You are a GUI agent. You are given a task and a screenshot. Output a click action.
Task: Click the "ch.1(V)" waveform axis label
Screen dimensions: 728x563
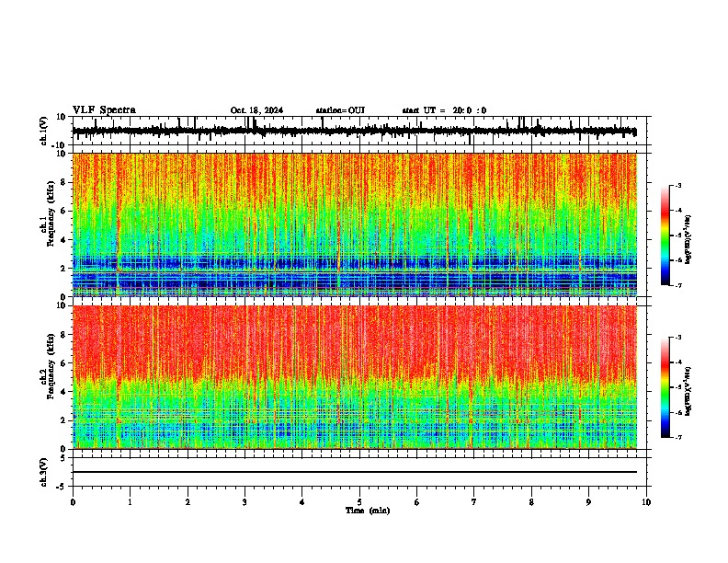point(44,131)
